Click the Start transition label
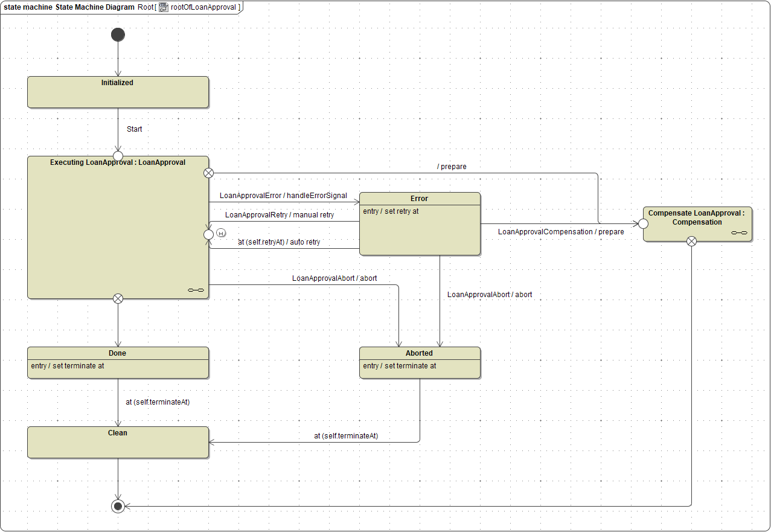 click(x=134, y=129)
